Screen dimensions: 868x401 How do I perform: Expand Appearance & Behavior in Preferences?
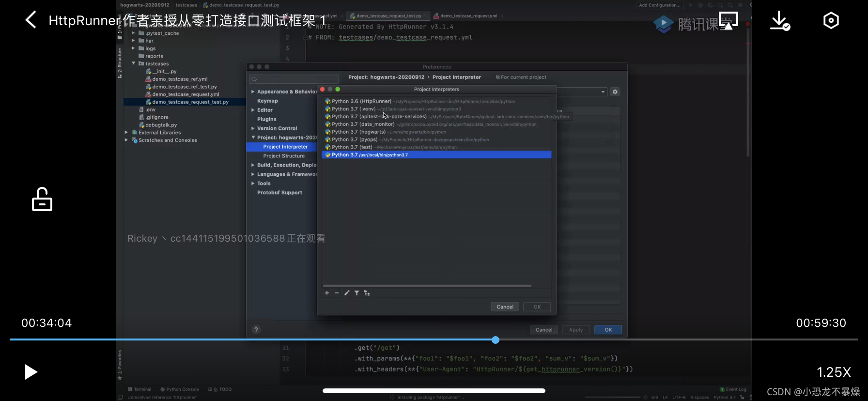[x=253, y=92]
